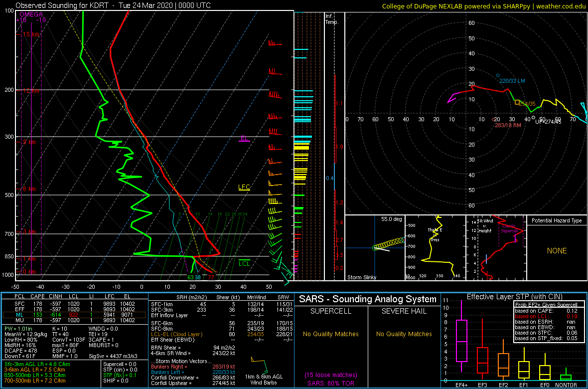This screenshot has width=588, height=389.
Task: Click the '(15 loose matches)' text
Action: pos(331,375)
